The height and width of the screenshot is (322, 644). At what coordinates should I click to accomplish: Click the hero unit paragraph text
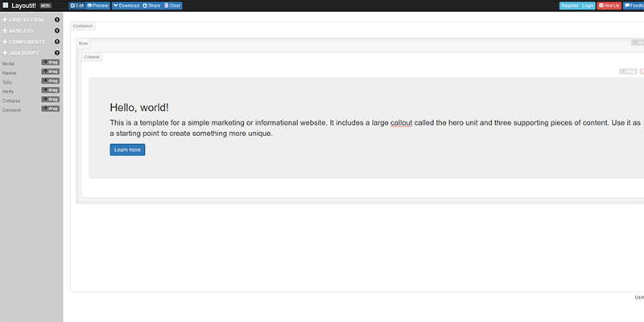[375, 128]
